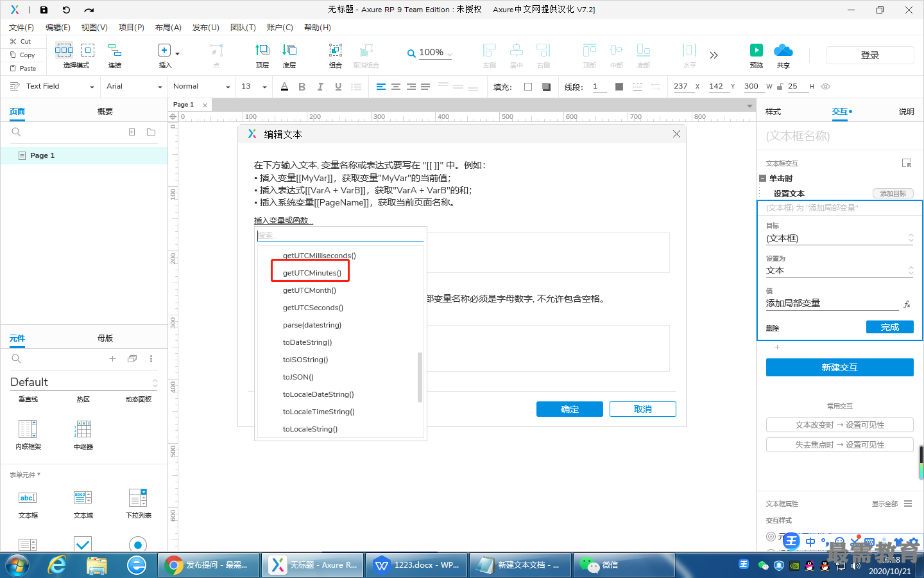Select getUTCMinutes() from the function list

[312, 273]
